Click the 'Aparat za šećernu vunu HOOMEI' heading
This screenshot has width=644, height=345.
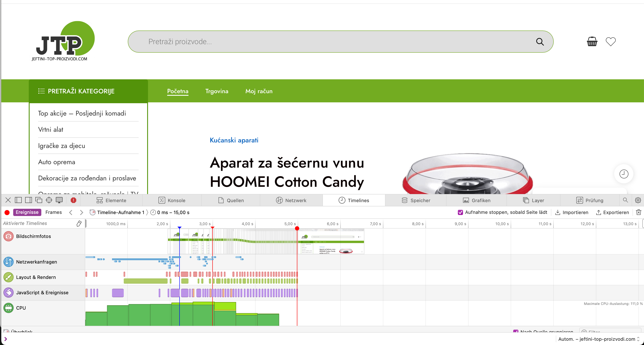pyautogui.click(x=287, y=172)
